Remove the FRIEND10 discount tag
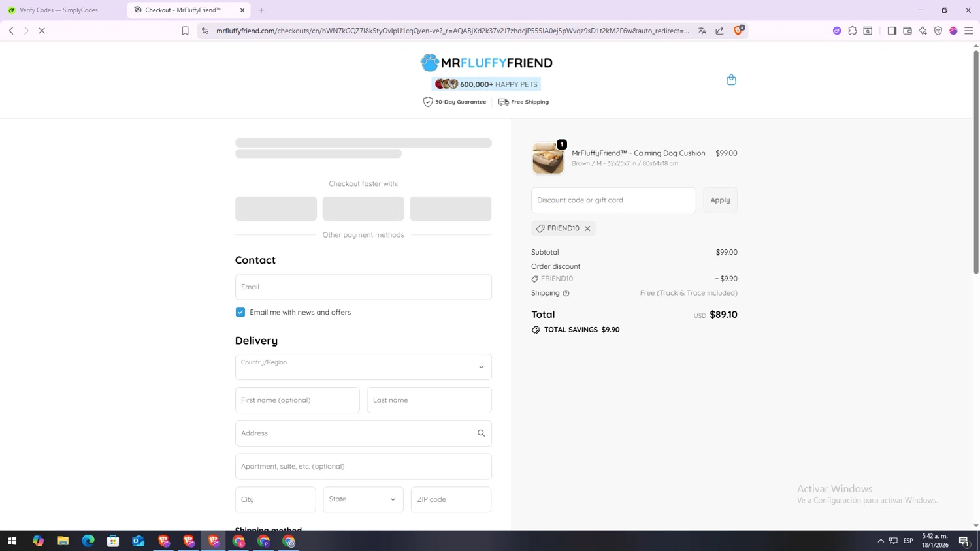Image resolution: width=980 pixels, height=551 pixels. point(587,228)
